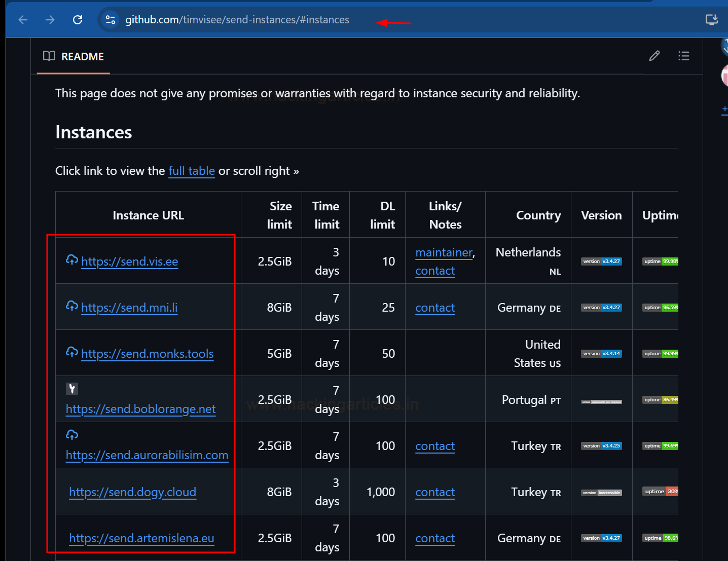Image resolution: width=728 pixels, height=561 pixels.
Task: Click uptime badge in send.mni.li row
Action: 660,308
